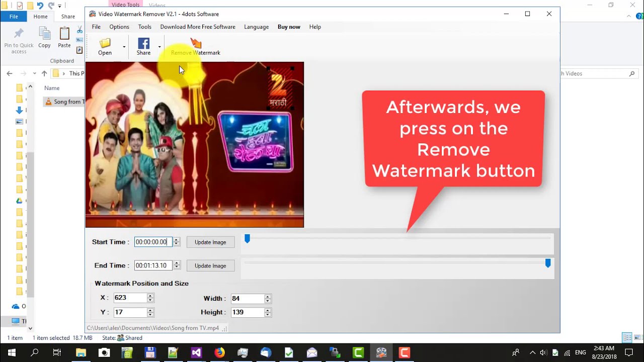Click the Y position input field
Viewport: 644px width, 362px height.
[130, 312]
